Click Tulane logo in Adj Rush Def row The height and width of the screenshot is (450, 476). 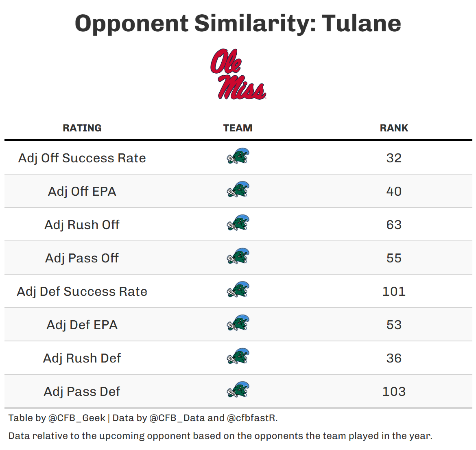point(238,357)
